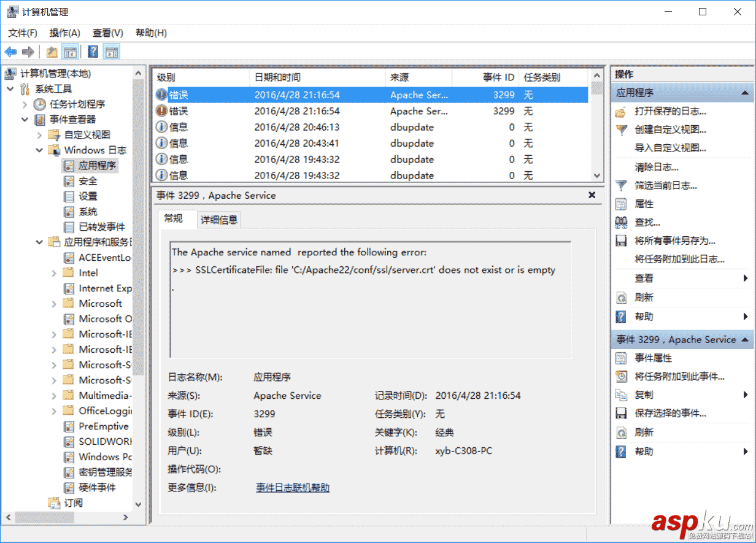The image size is (756, 543).
Task: Click 创建自定义视图 funnel action
Action: 670,129
